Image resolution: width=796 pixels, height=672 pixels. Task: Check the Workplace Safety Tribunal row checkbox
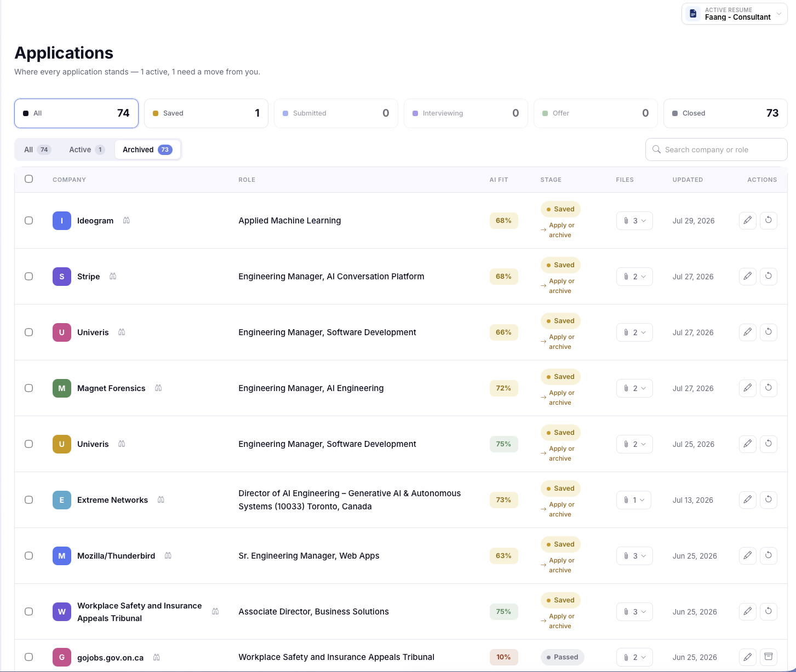click(x=29, y=612)
